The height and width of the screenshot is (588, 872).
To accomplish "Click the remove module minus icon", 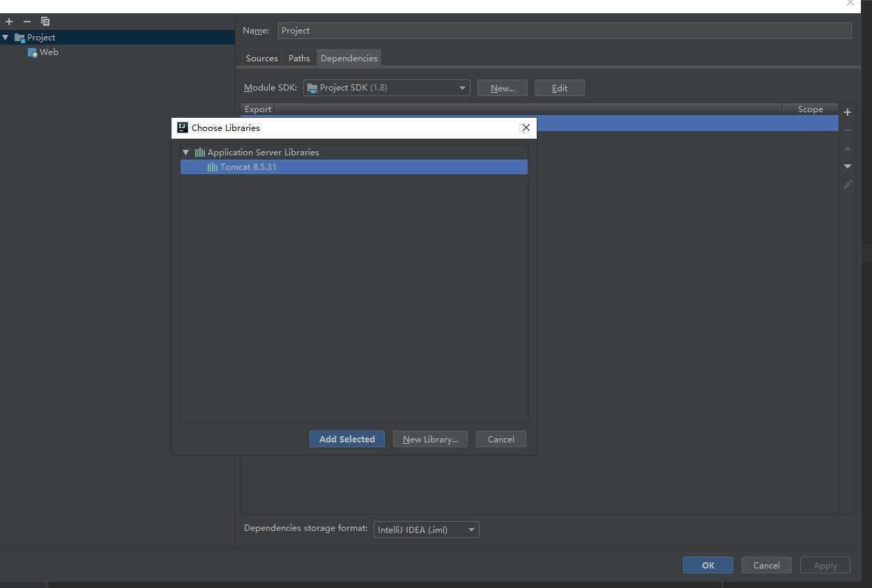I will point(27,22).
